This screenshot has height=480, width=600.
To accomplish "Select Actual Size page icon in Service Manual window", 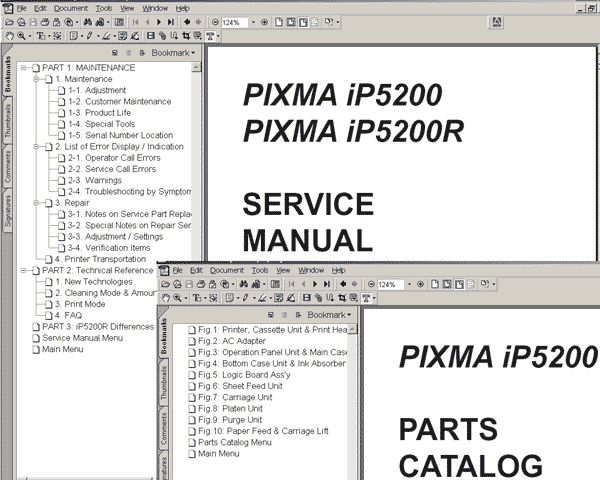I will (x=279, y=22).
